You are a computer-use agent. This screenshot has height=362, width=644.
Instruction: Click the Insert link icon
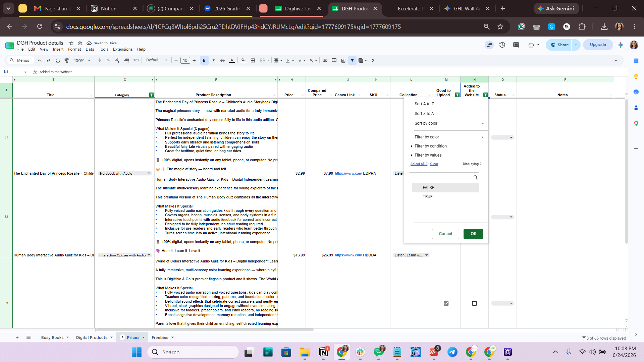coord(325,61)
